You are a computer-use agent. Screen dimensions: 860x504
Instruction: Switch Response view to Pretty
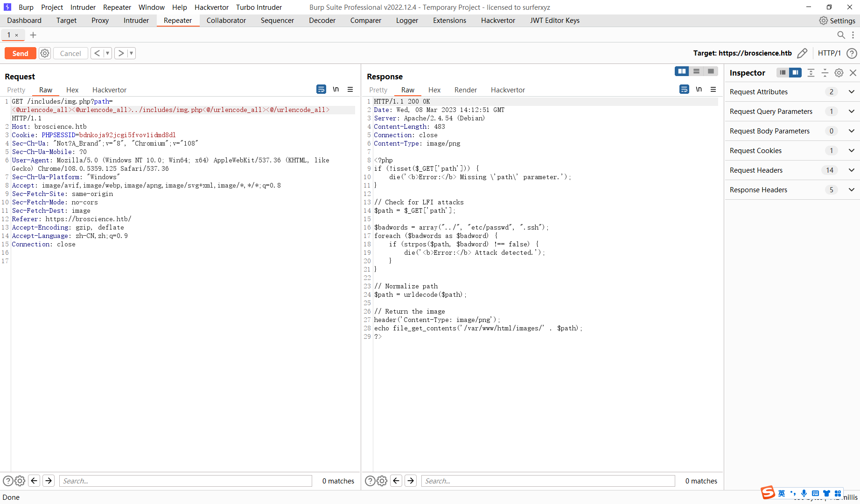point(378,90)
